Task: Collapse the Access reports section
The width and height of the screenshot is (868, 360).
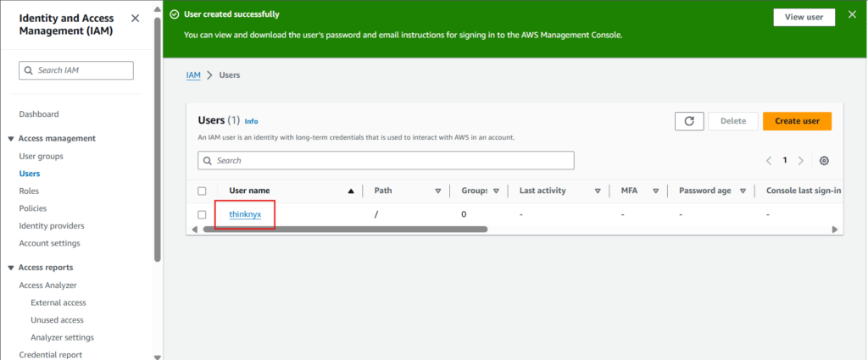Action: [11, 268]
